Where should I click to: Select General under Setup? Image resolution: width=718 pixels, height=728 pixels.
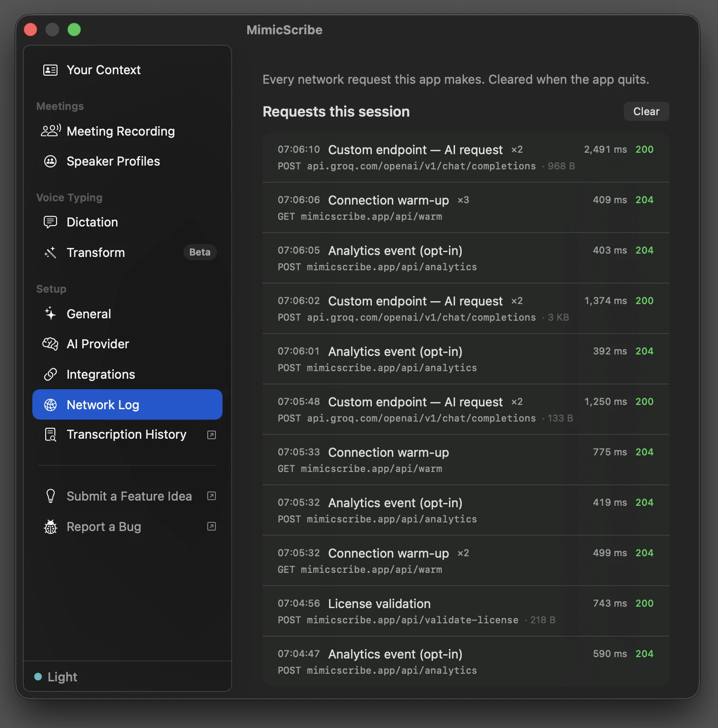127,314
